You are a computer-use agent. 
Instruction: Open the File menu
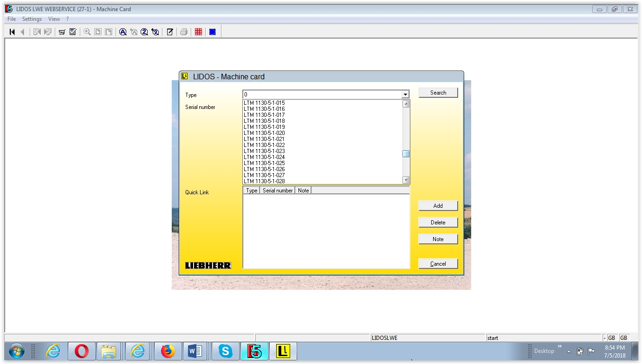[x=12, y=19]
